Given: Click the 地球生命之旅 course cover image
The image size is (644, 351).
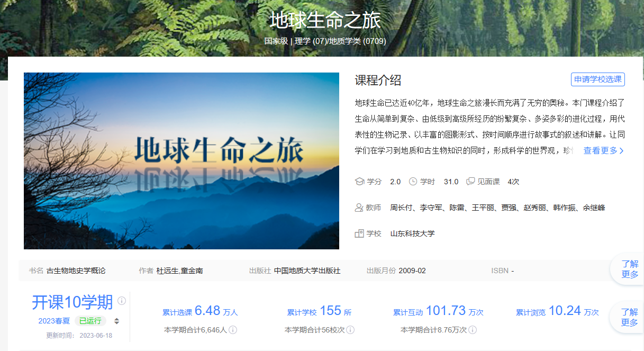Looking at the screenshot, I should [182, 160].
